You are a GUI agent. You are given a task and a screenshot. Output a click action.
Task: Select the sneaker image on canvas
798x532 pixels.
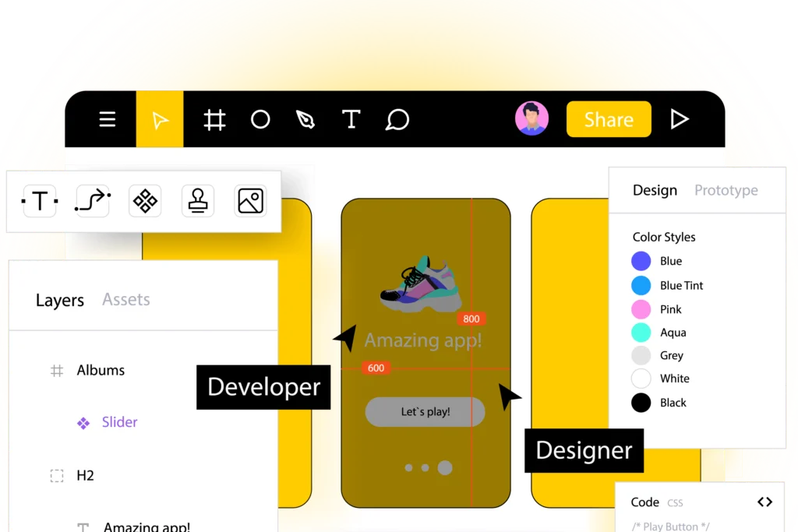pos(420,284)
